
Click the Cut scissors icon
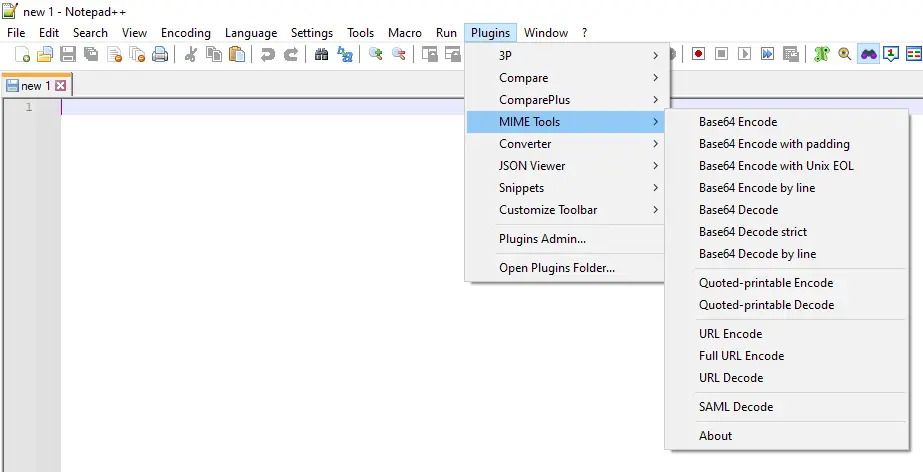click(x=190, y=55)
